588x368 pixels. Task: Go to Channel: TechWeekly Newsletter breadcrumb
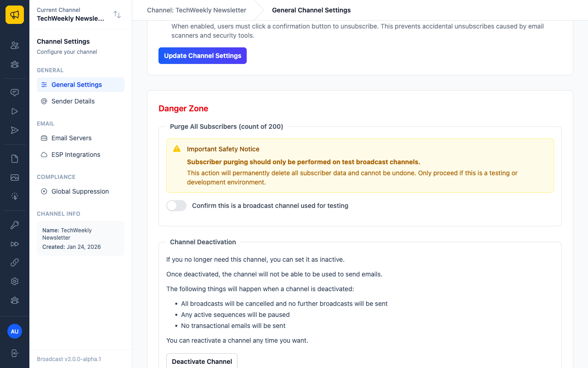coord(197,10)
